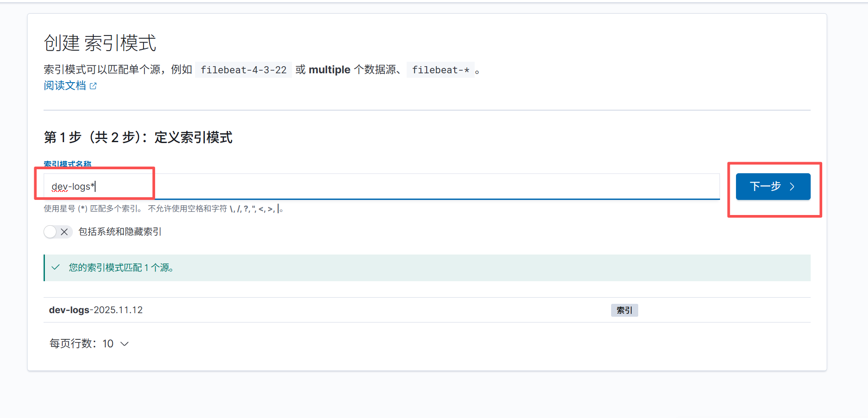Click the filebeat-* example code
Screen dimensions: 868x418
coord(440,70)
